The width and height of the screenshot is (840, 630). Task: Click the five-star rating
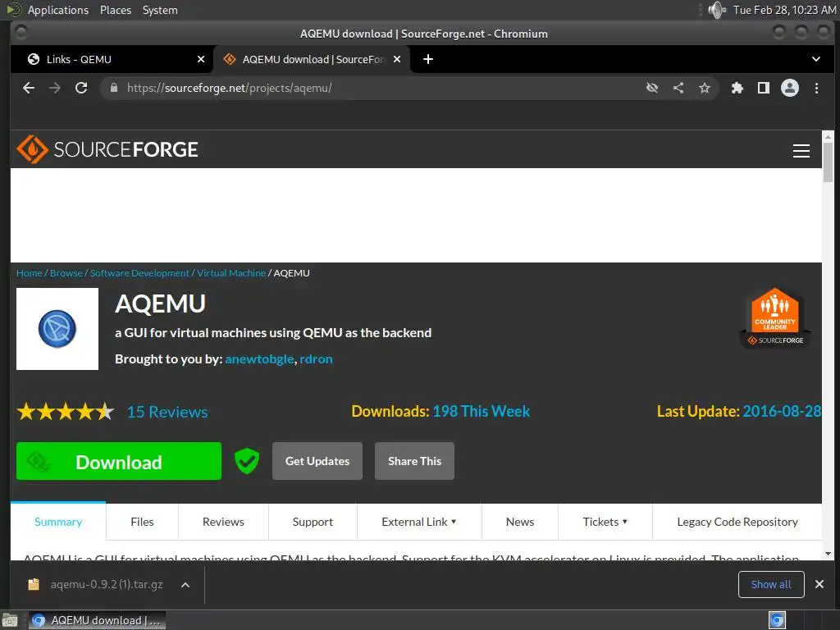click(x=66, y=412)
